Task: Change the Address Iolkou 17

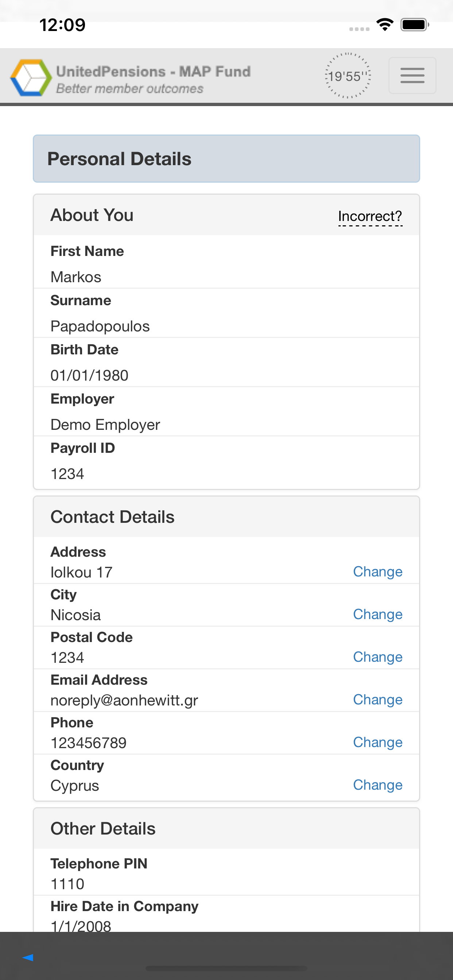Action: (x=377, y=571)
